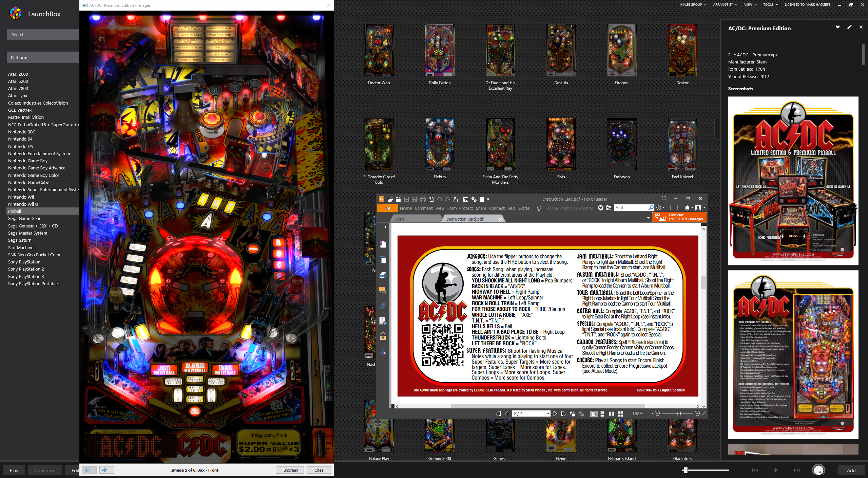The image size is (868, 478).
Task: Mark AC/DC Premium Edition as favorite
Action: [838, 27]
